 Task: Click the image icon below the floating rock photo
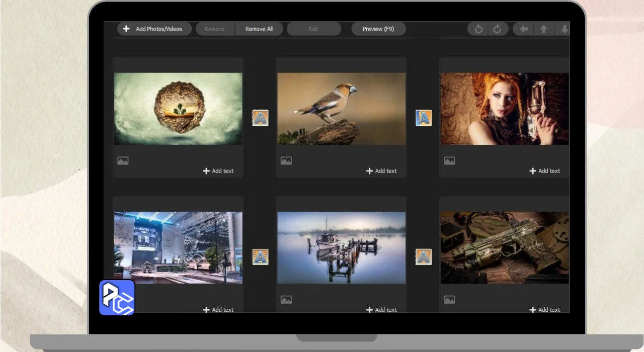tap(123, 161)
